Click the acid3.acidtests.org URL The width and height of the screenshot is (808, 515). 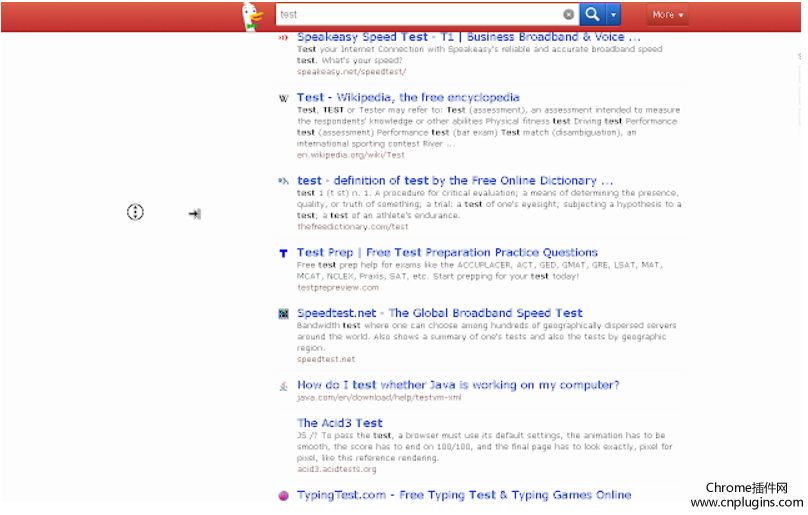point(336,469)
